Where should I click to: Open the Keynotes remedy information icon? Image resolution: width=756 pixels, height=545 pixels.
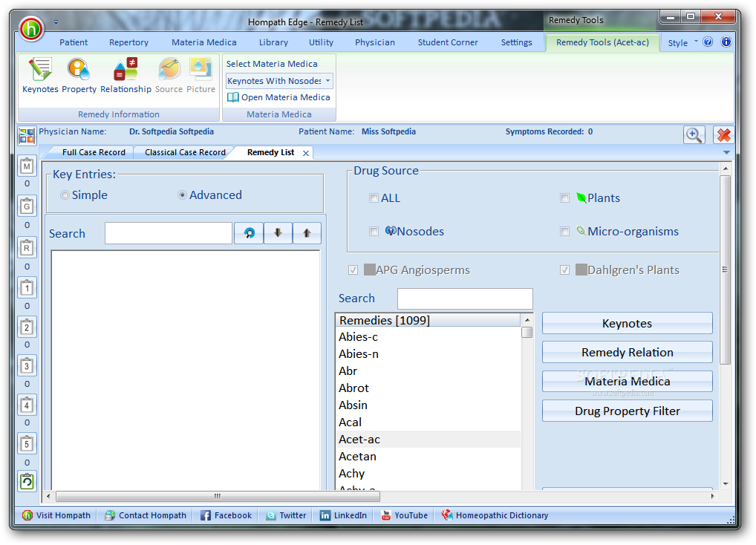(x=40, y=75)
